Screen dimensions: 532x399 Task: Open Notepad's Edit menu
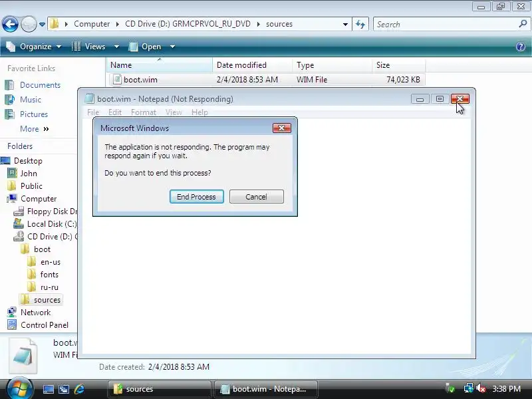point(115,112)
